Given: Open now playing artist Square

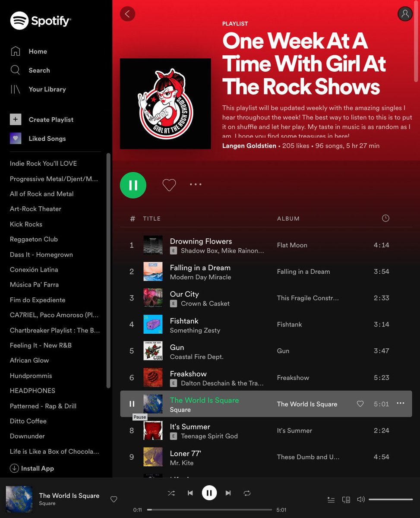Looking at the screenshot, I should pyautogui.click(x=47, y=503).
